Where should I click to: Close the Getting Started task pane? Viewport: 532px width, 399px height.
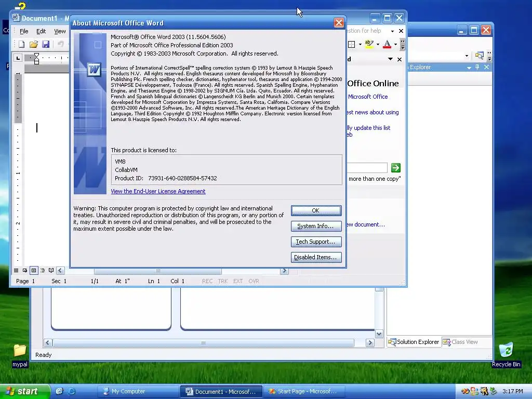[x=400, y=59]
